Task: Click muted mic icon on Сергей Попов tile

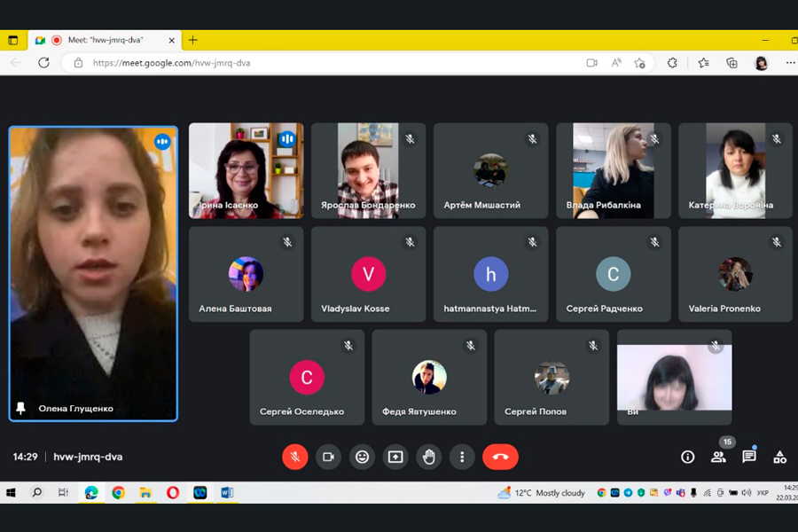Action: [593, 346]
